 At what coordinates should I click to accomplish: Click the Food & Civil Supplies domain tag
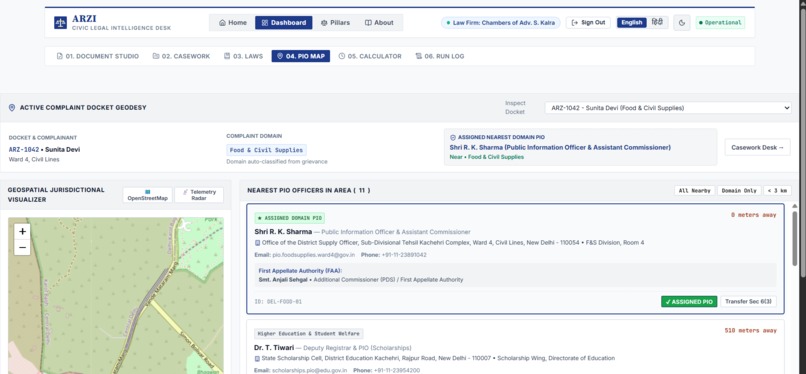click(266, 150)
